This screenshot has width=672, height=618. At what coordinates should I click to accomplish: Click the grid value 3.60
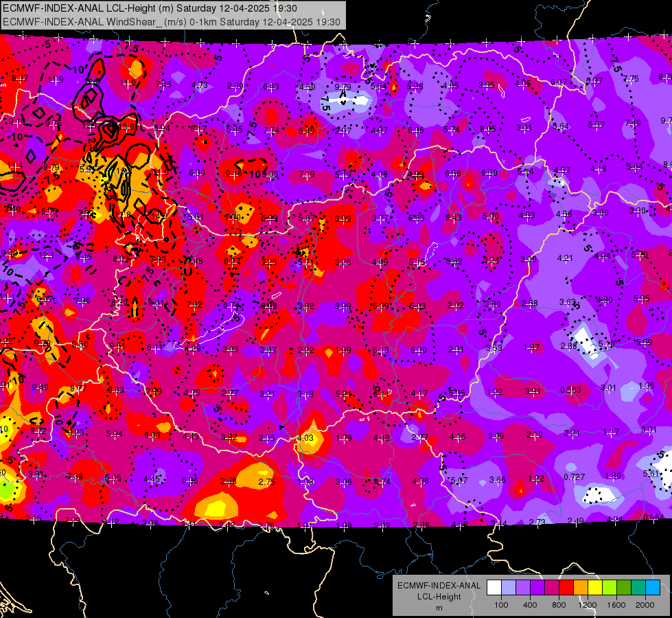click(x=601, y=212)
